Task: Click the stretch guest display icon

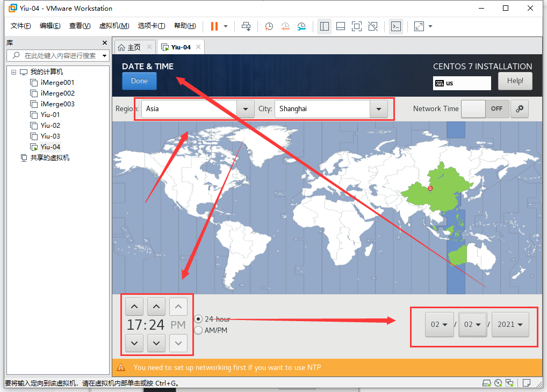Action: [419, 26]
